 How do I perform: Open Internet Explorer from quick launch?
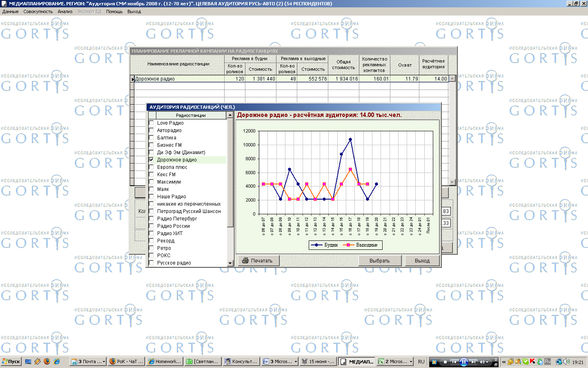coord(57,361)
